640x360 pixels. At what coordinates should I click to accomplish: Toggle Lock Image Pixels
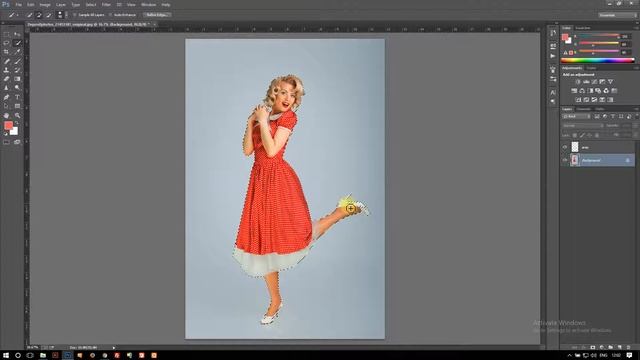(x=582, y=135)
